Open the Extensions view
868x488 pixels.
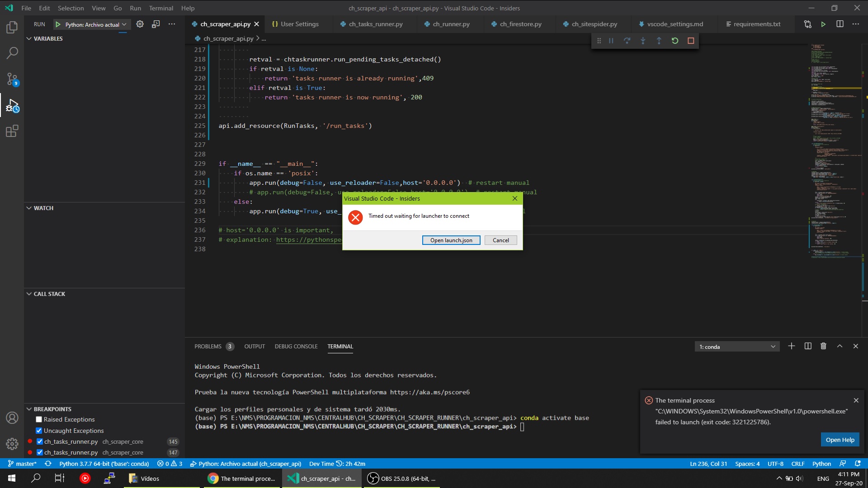(x=12, y=131)
